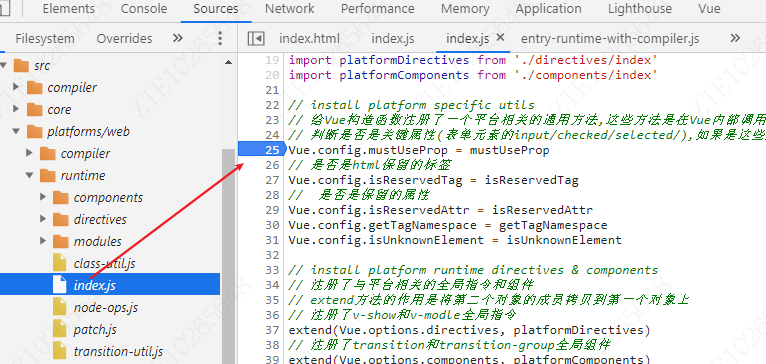The width and height of the screenshot is (766, 364).
Task: Click 'Vue.config.isUnknownElement = isUnknownElement' code line
Action: (455, 240)
